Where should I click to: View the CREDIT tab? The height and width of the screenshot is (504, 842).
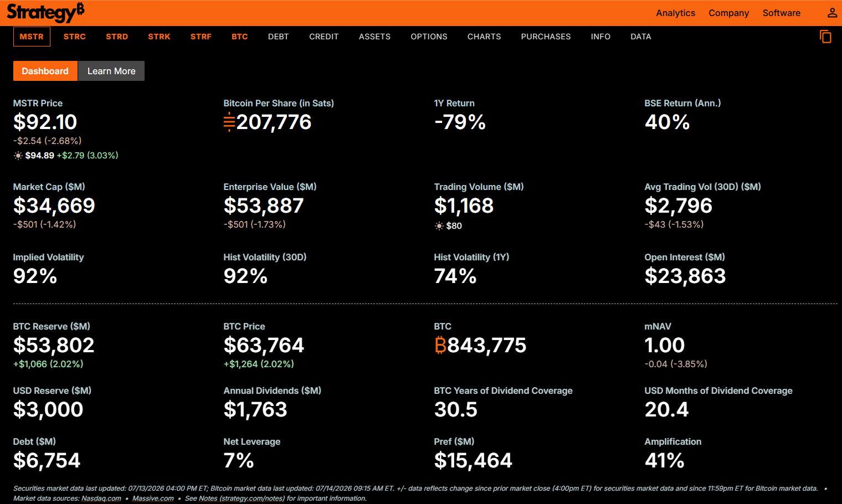tap(324, 37)
